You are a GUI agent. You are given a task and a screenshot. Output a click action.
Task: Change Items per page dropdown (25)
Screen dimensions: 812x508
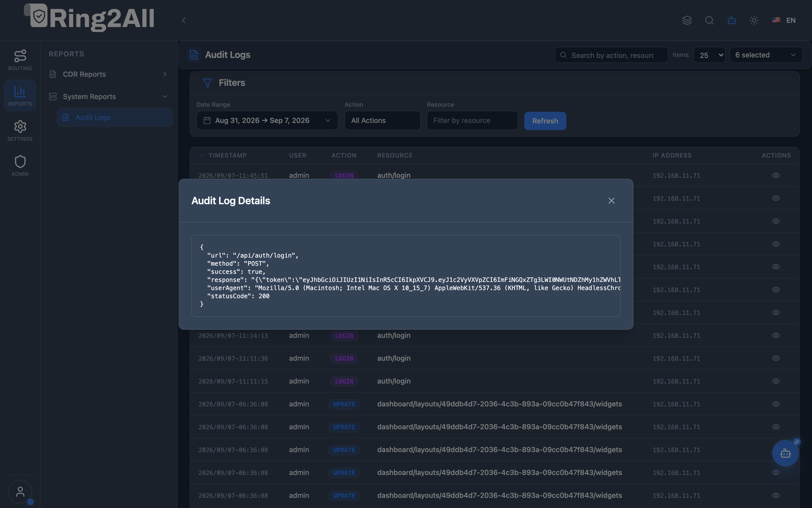coord(709,55)
